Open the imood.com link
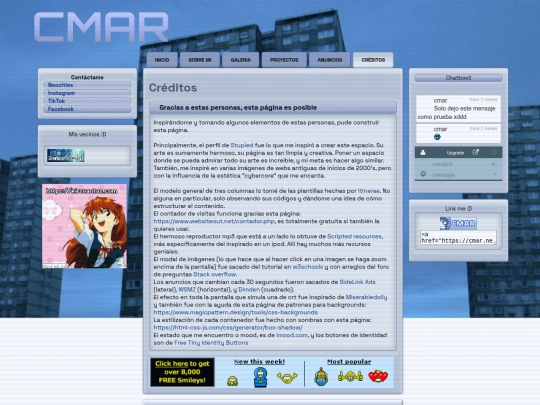 [291, 335]
